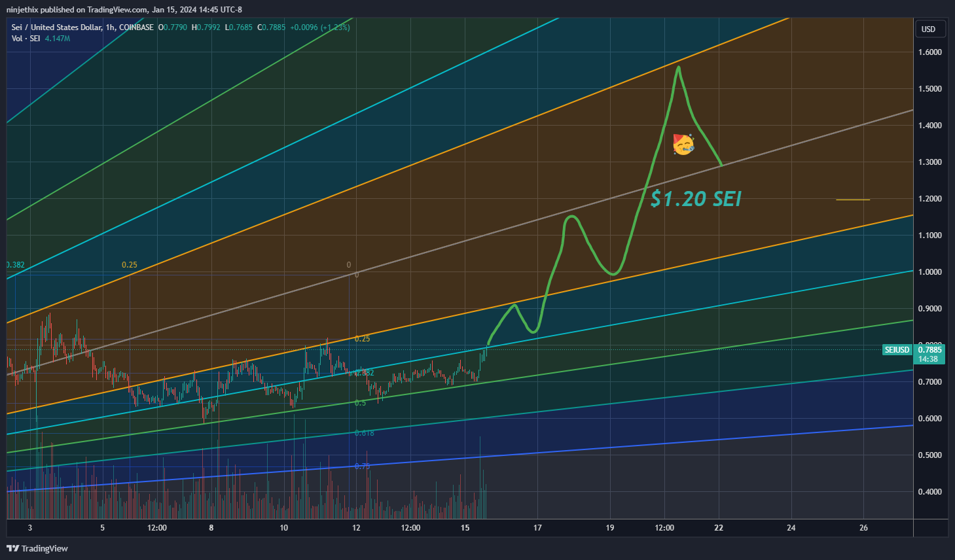The width and height of the screenshot is (955, 560).
Task: Click the 0.9000 price axis label
Action: 929,309
